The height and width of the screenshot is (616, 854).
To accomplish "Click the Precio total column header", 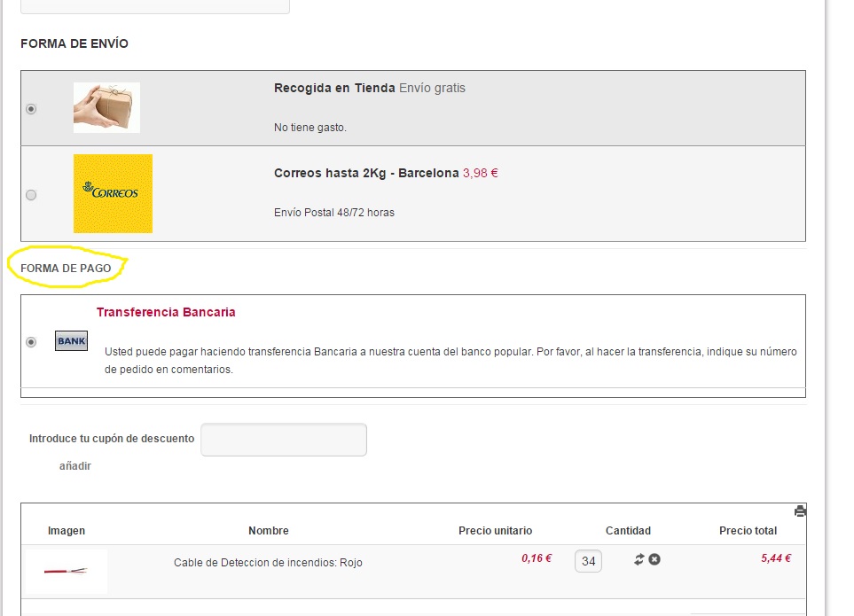I will point(748,531).
